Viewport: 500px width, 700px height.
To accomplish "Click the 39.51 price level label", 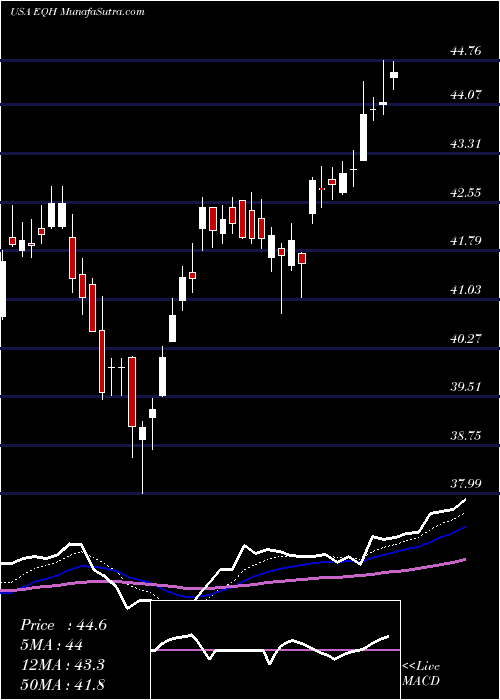I will pyautogui.click(x=466, y=387).
